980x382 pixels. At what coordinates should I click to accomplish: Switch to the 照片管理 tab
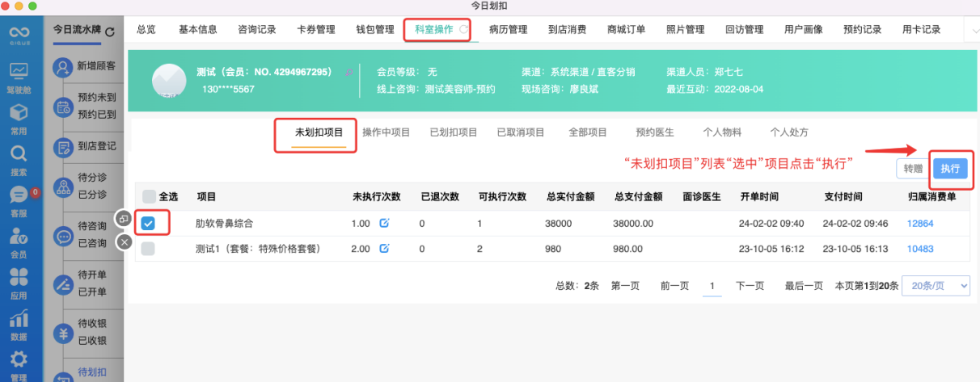point(686,30)
